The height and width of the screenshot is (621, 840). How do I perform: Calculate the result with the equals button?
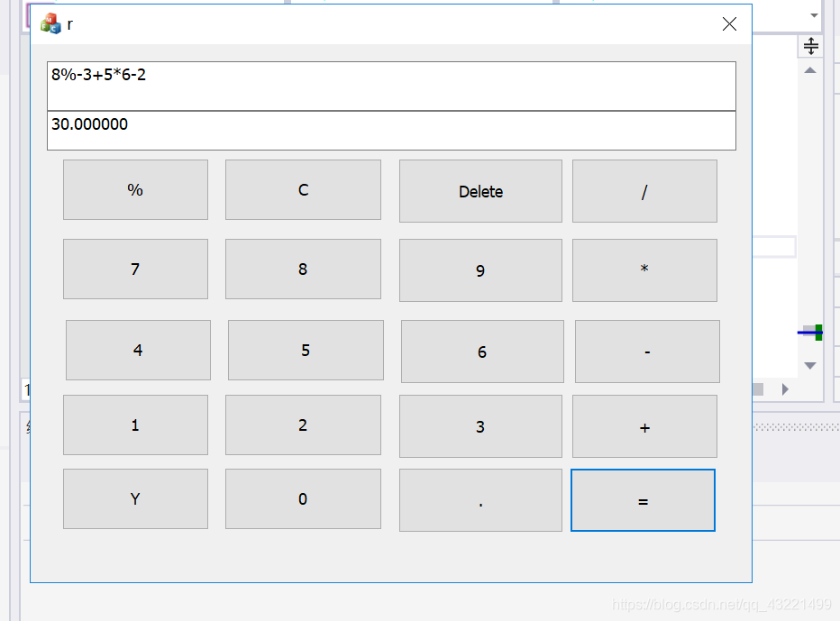[x=643, y=500]
